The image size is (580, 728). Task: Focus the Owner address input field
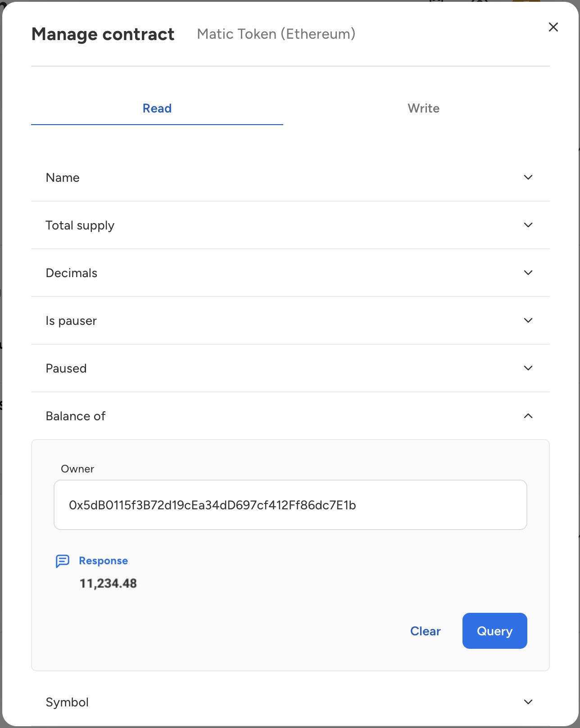[x=290, y=505]
